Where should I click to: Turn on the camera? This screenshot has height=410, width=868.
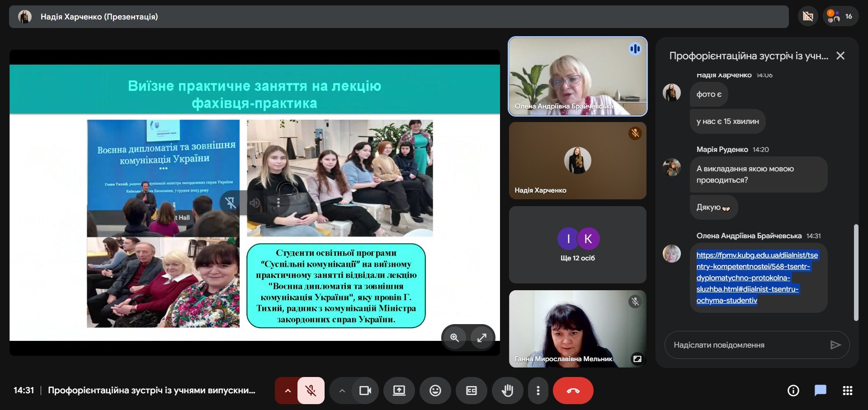coord(365,391)
